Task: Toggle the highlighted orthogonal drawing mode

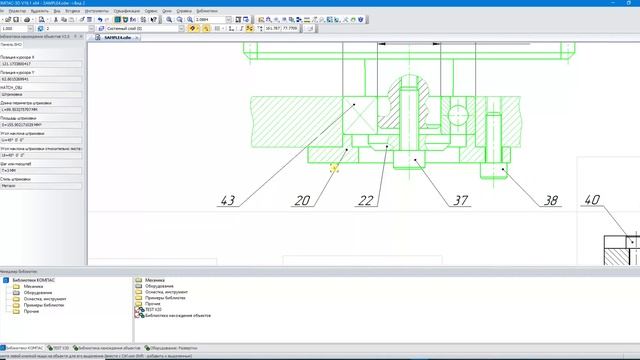Action: 249,29
